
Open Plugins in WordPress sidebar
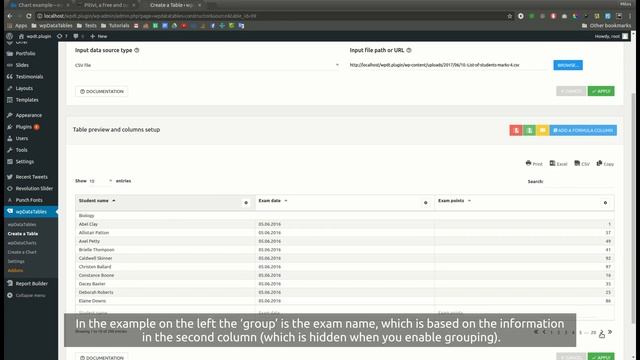(x=24, y=127)
